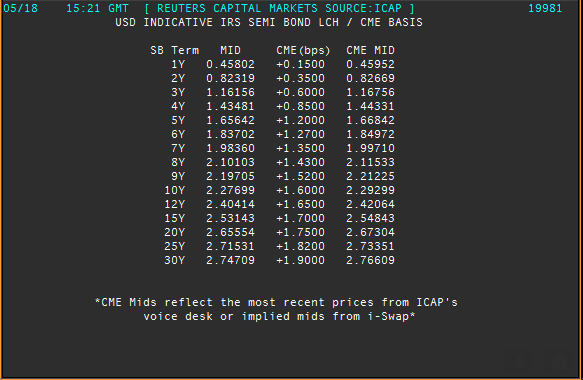Select the SB Term column header
The width and height of the screenshot is (583, 380).
tap(175, 50)
